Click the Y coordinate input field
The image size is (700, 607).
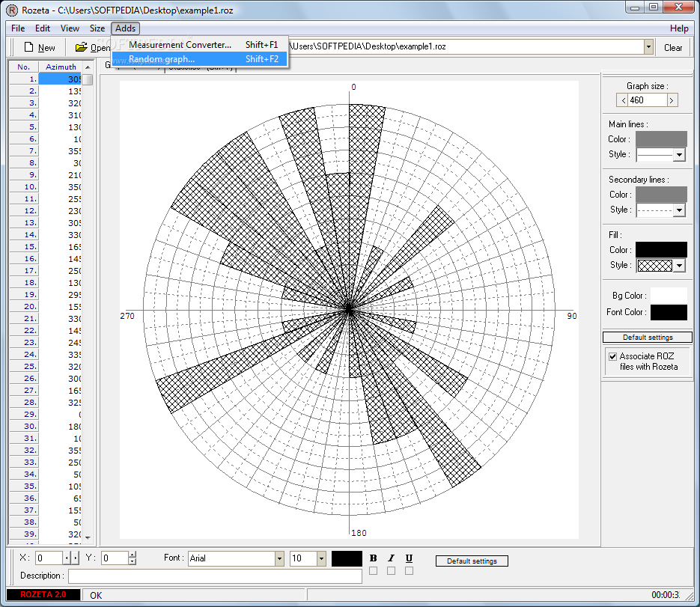point(115,558)
